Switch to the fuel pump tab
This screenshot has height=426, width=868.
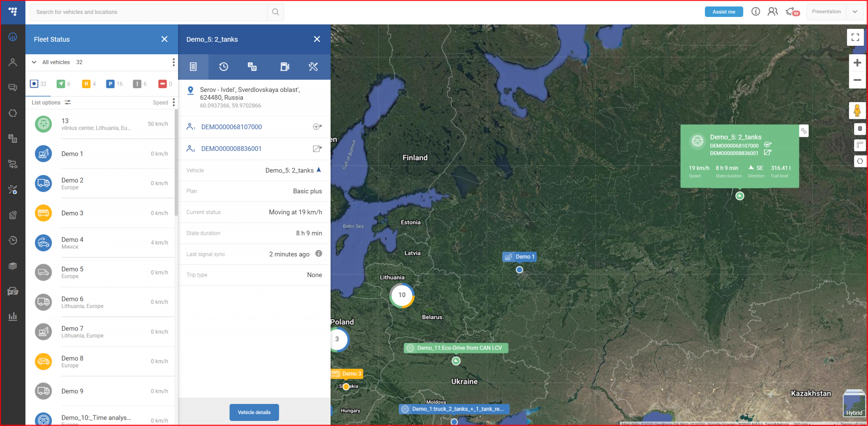click(284, 67)
